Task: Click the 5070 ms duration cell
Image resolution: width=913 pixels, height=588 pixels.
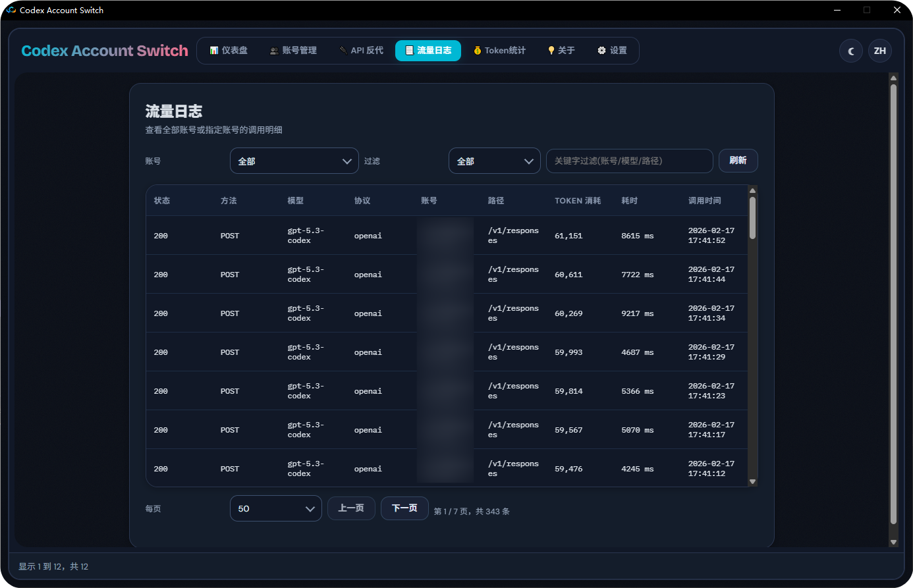Action: click(638, 430)
